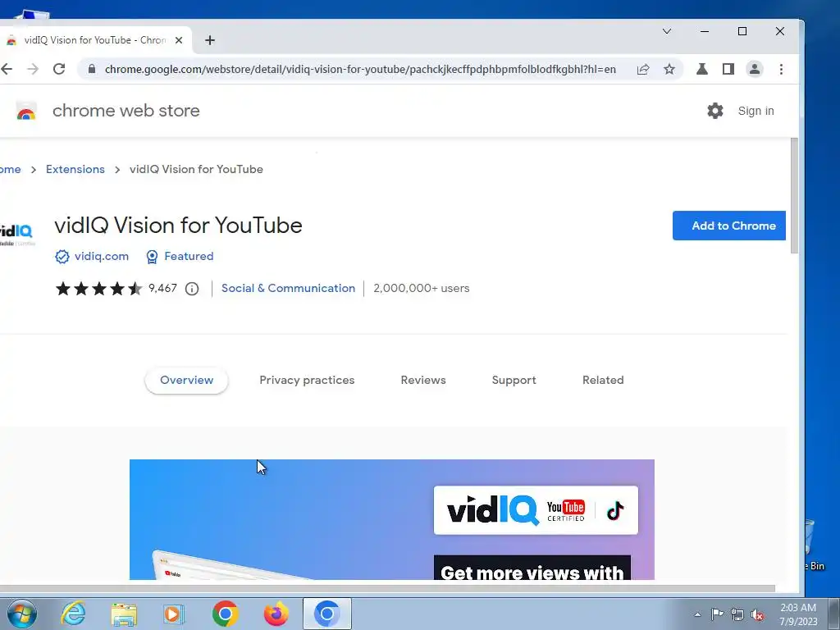Screen dimensions: 840x630
Task: View site security lock info
Action: pos(92,69)
